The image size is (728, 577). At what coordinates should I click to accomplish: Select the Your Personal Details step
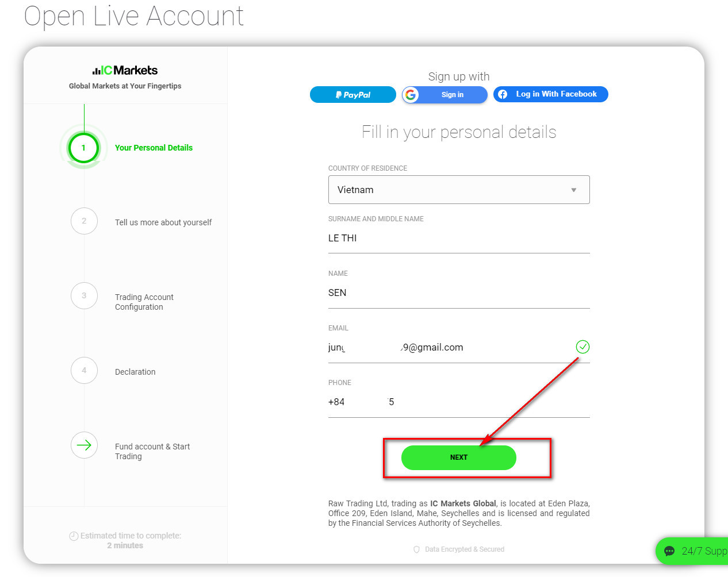[x=154, y=148]
